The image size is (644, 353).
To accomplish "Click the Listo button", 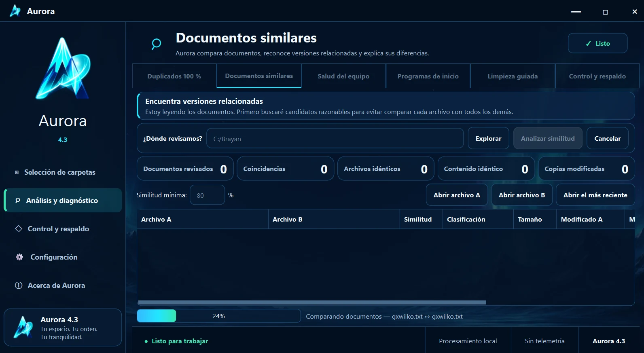I will point(597,43).
